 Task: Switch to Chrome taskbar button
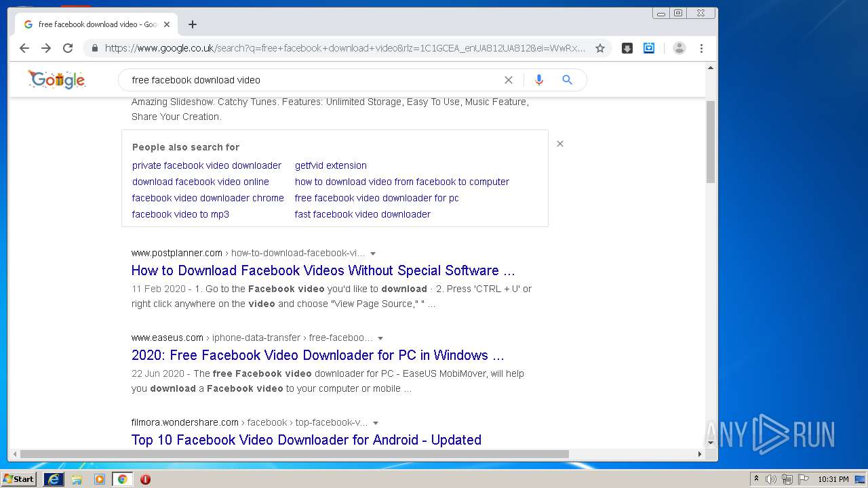tap(122, 479)
